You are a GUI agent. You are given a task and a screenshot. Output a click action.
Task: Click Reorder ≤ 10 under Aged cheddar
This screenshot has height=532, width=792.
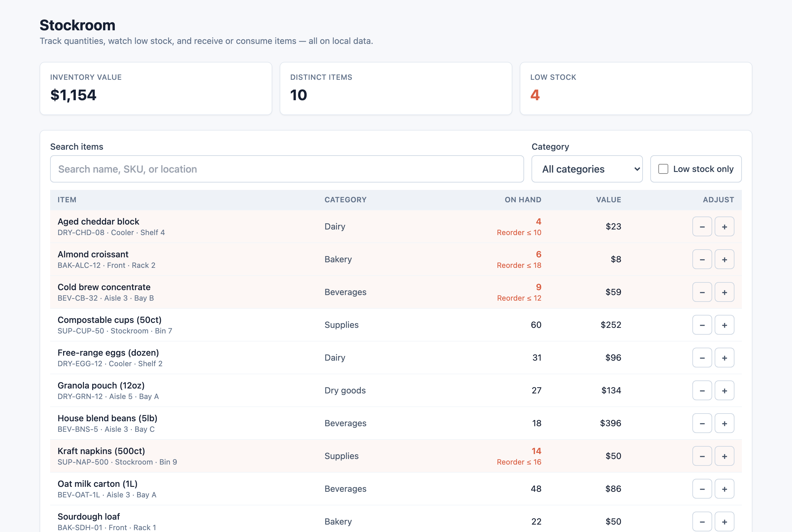519,233
